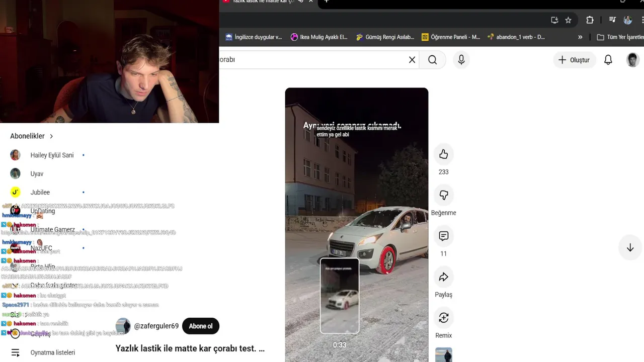Open Gümüş Rengi Asılab bookmark
The width and height of the screenshot is (644, 362).
click(385, 37)
